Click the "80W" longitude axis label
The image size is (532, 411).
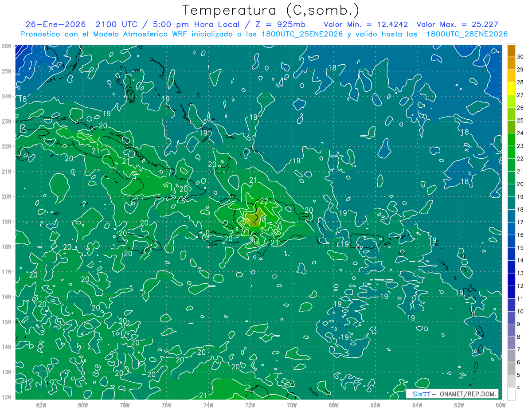coord(83,404)
